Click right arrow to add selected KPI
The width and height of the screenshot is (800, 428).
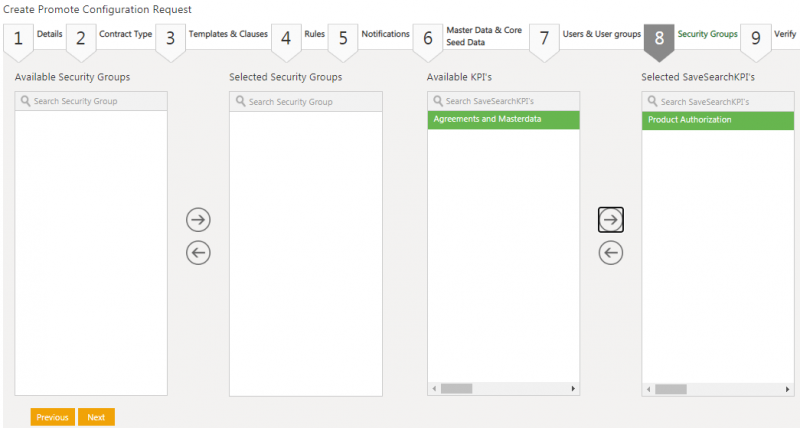[611, 220]
